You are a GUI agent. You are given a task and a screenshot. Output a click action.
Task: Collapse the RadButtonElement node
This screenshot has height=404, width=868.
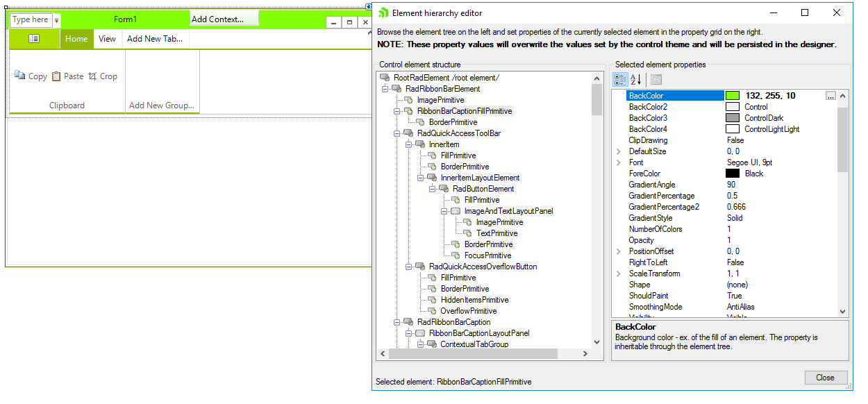pos(432,189)
